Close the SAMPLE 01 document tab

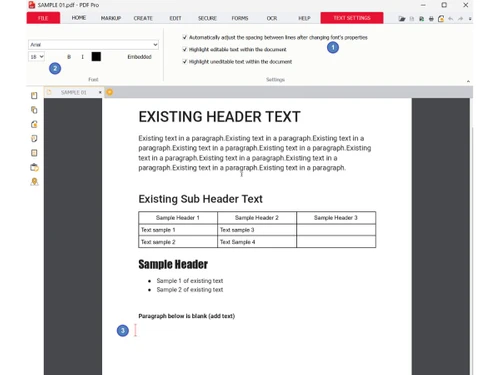(x=100, y=92)
